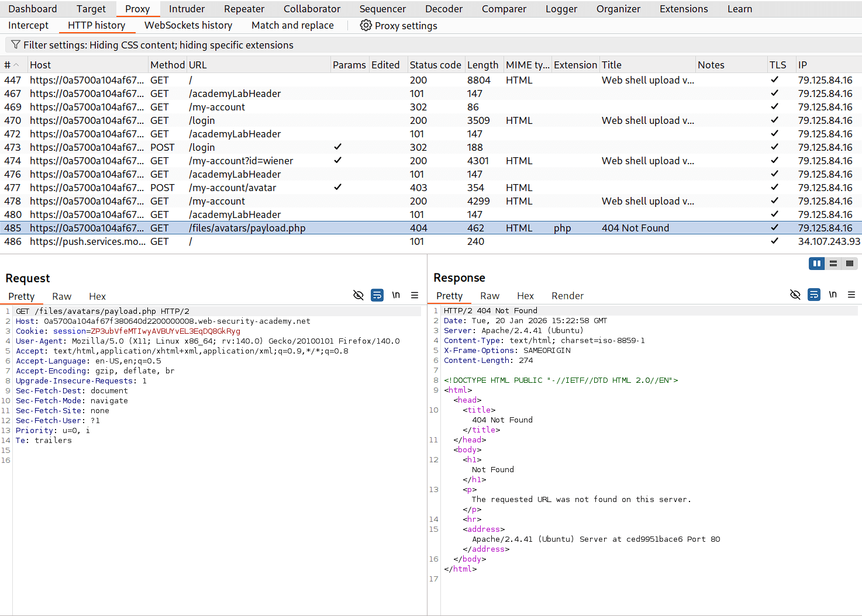Click the \n icon in the Request editor

pos(396,295)
